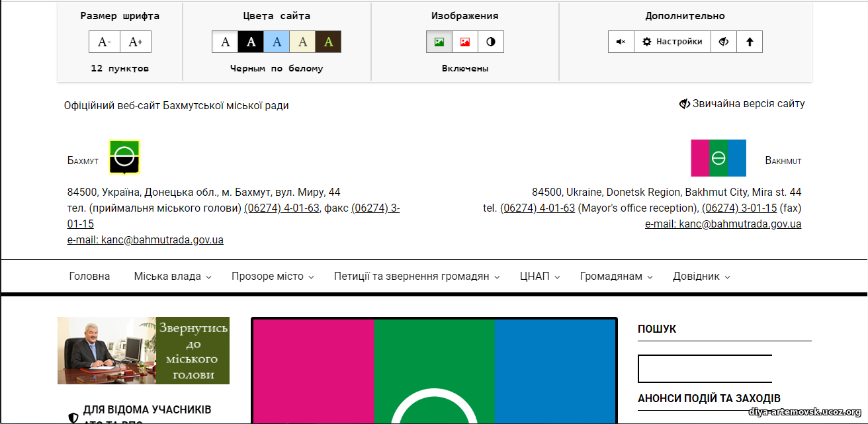This screenshot has width=868, height=424.
Task: Increase font size with A+ button
Action: click(136, 42)
